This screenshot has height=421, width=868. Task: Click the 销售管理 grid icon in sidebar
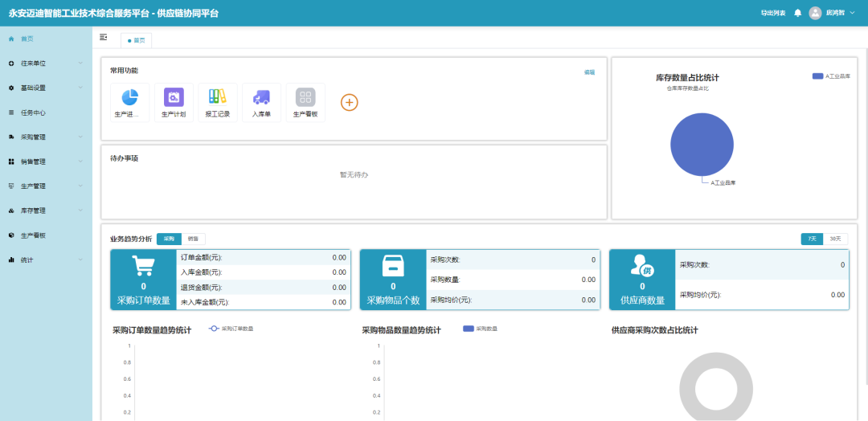pyautogui.click(x=11, y=161)
